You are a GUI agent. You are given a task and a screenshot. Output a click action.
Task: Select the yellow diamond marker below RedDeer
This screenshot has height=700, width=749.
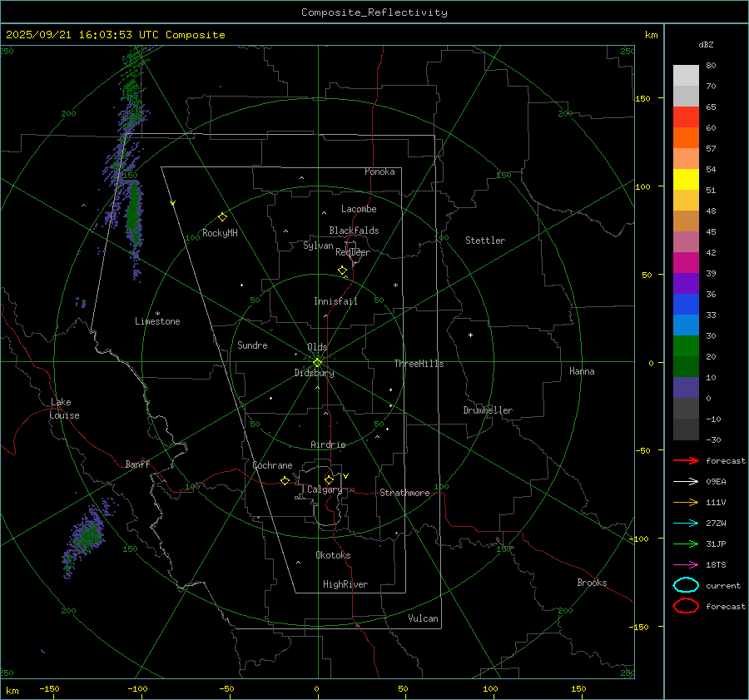coord(342,271)
